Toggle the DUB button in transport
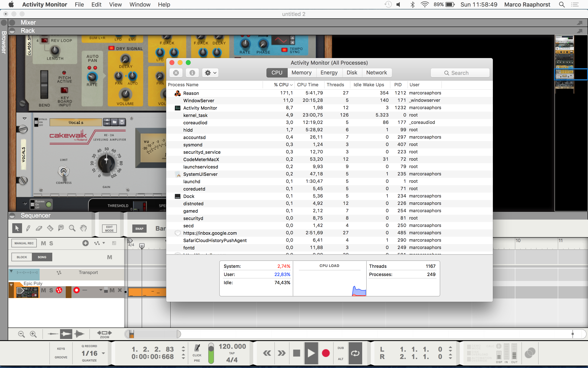 coord(341,348)
